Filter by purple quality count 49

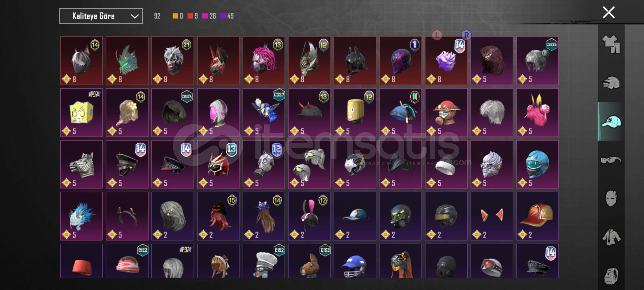(227, 16)
